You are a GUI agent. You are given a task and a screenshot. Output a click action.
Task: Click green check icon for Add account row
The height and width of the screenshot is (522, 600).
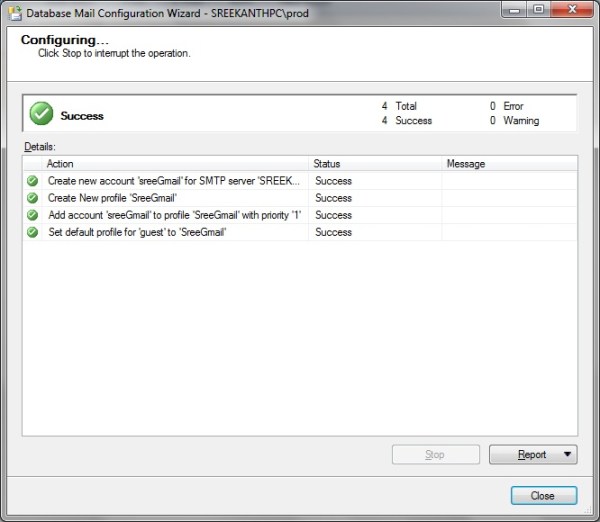33,215
